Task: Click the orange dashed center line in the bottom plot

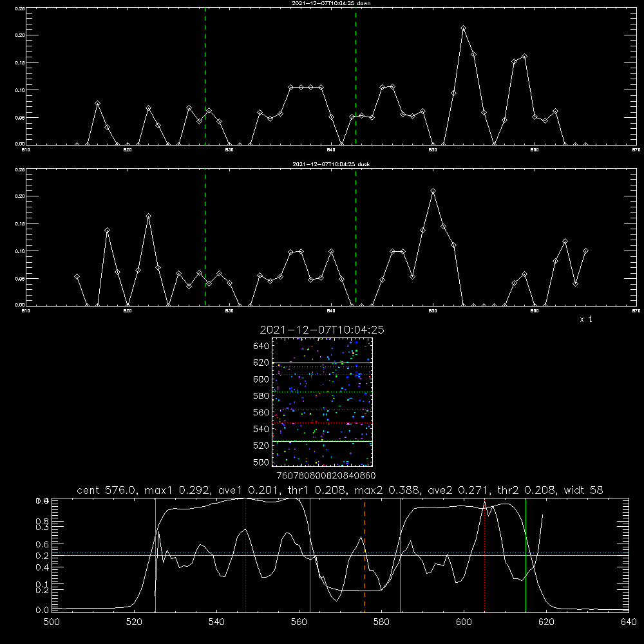Action: click(365, 554)
